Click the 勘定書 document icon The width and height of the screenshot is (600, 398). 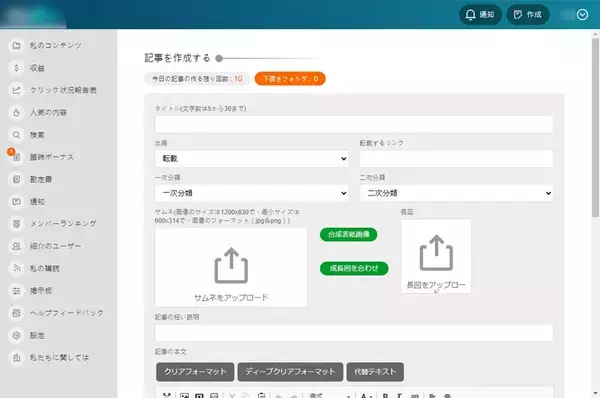tap(16, 179)
